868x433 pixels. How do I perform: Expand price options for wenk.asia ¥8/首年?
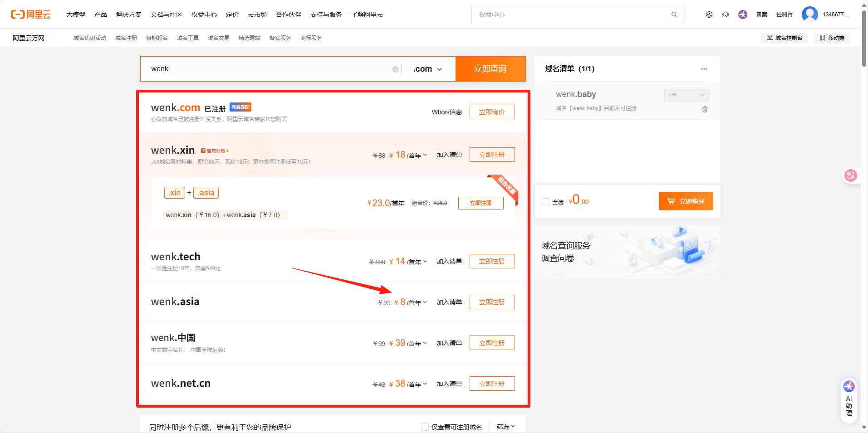(425, 302)
